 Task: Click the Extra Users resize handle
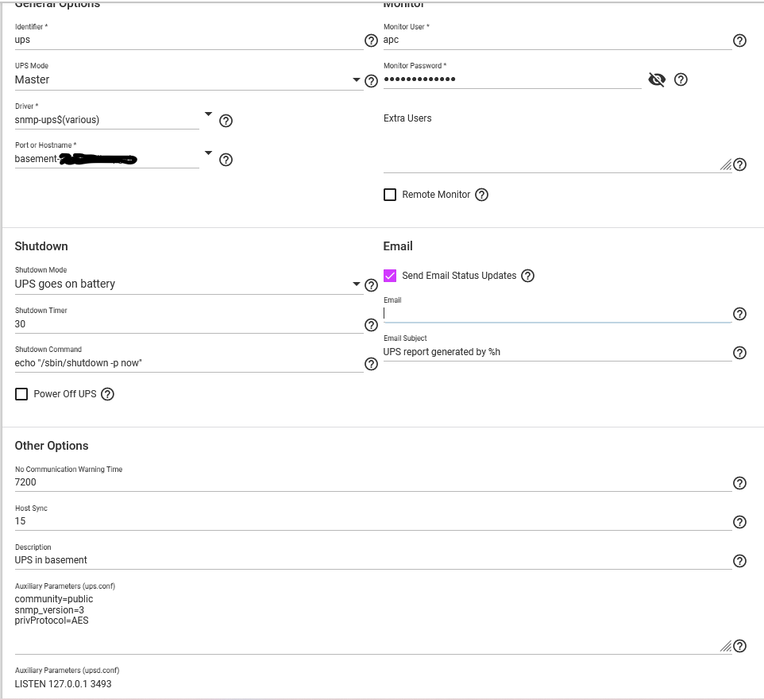(726, 165)
